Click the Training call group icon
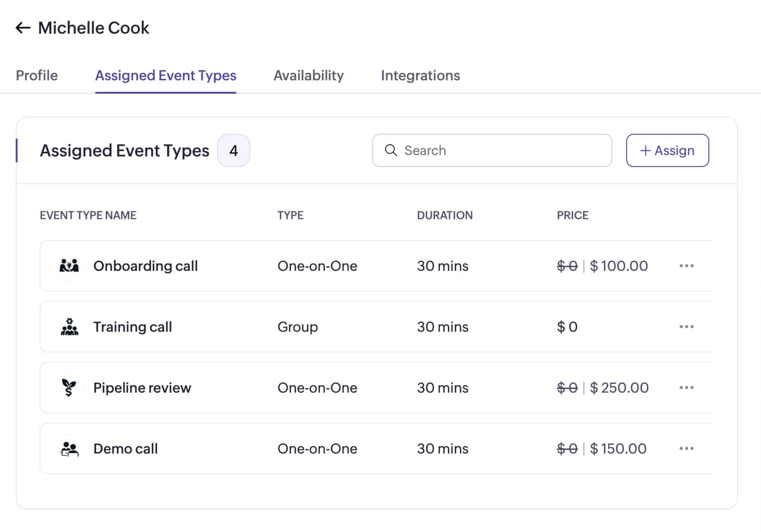The width and height of the screenshot is (761, 532). tap(70, 327)
